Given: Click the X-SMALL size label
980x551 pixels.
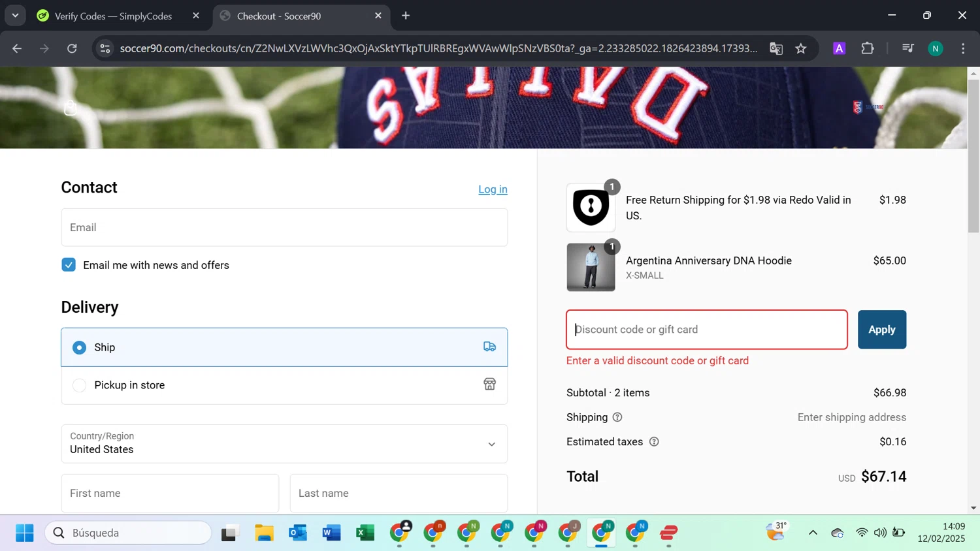Looking at the screenshot, I should [645, 275].
